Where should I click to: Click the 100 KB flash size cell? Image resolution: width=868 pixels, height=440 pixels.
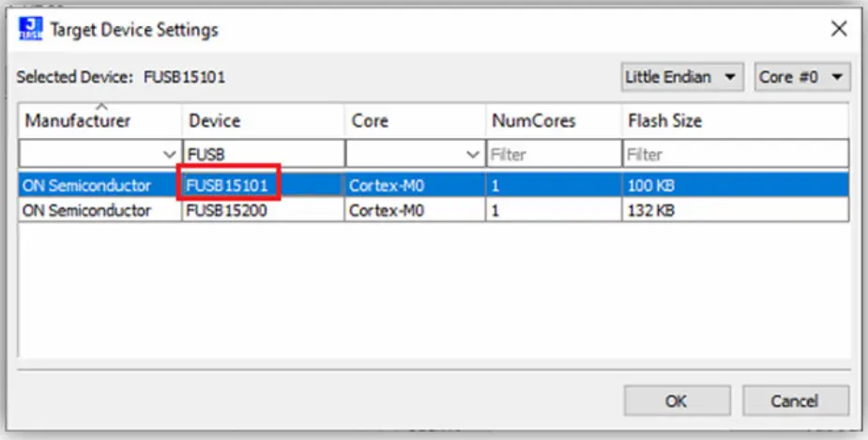pos(736,186)
